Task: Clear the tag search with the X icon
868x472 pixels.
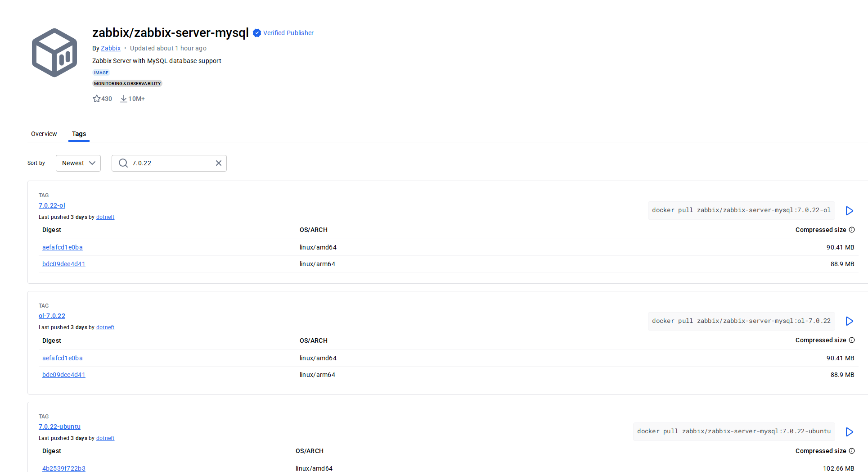Action: click(x=219, y=163)
